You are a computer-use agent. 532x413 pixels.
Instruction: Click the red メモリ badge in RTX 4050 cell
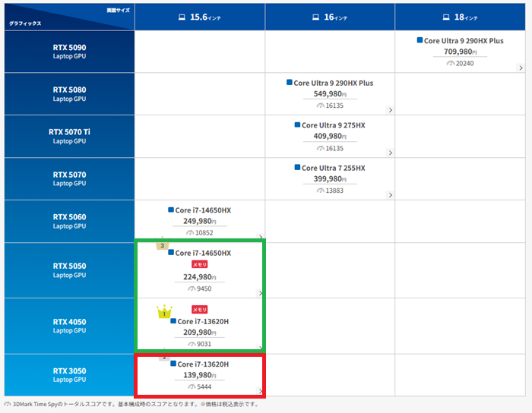(199, 309)
